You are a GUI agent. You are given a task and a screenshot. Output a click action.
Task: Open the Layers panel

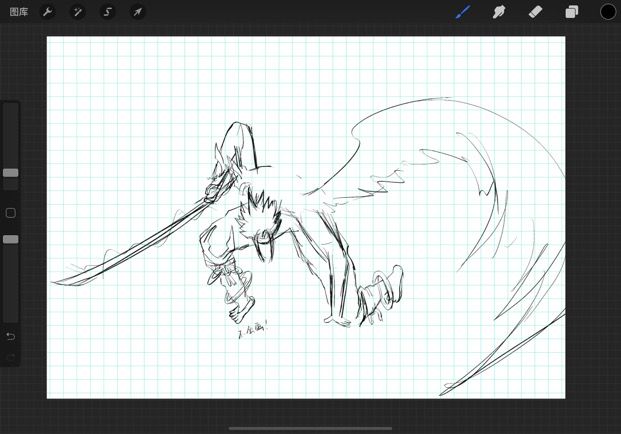coord(571,12)
